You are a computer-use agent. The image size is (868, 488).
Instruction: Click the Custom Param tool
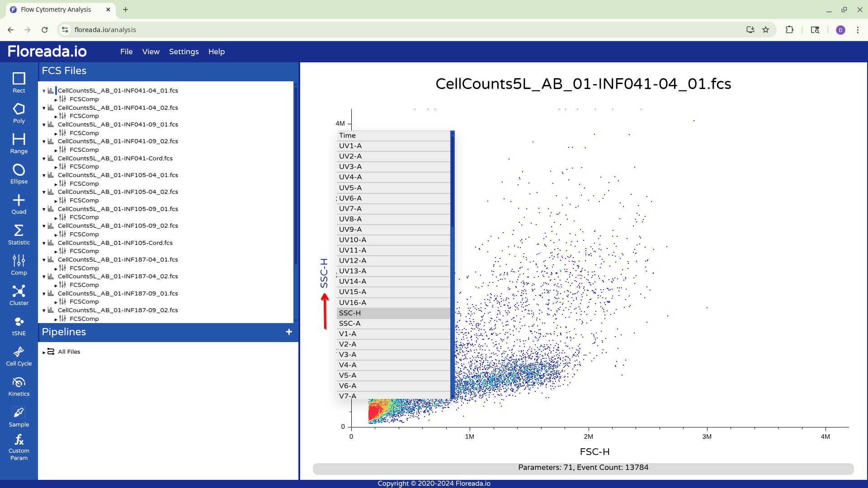pyautogui.click(x=19, y=447)
